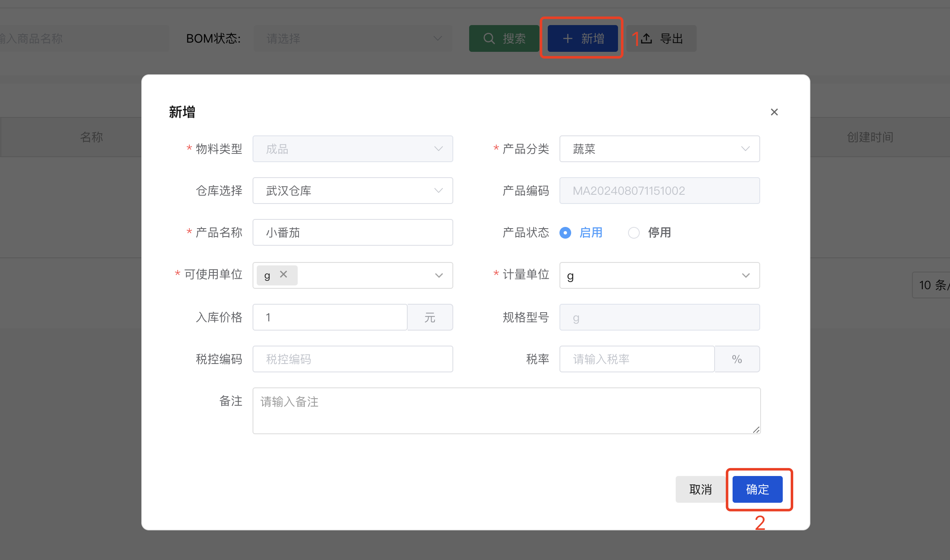Close the 新增 dialog with X icon
Viewport: 950px width, 560px height.
(x=774, y=112)
